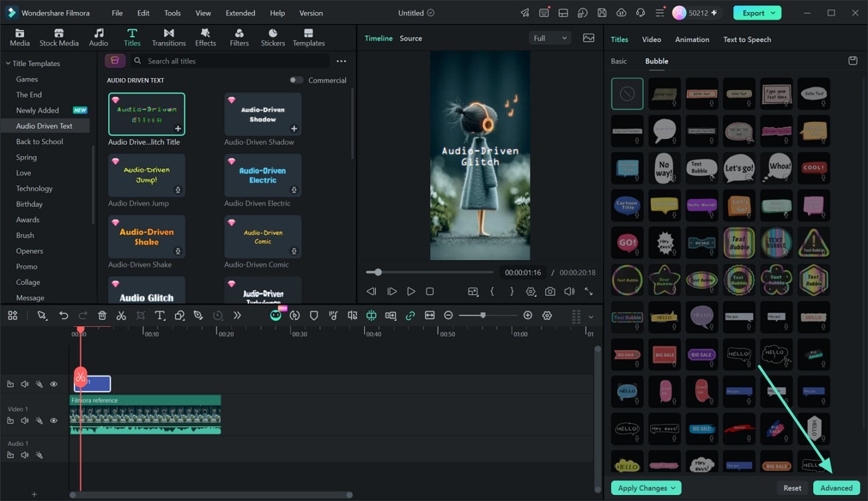Open the Effects panel
868x501 pixels.
(206, 37)
